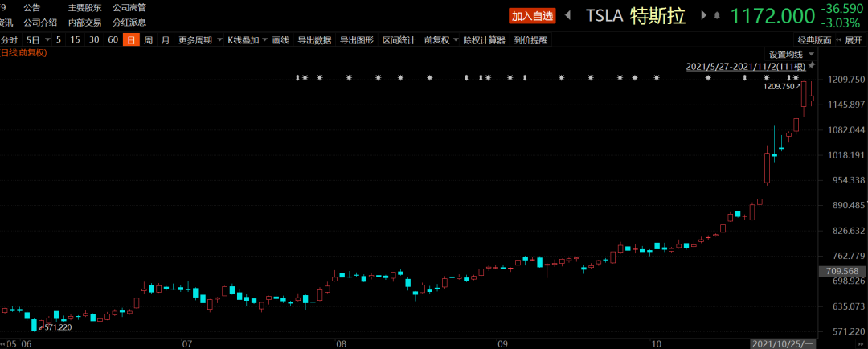Click the 890.485 price axis value

pos(847,206)
